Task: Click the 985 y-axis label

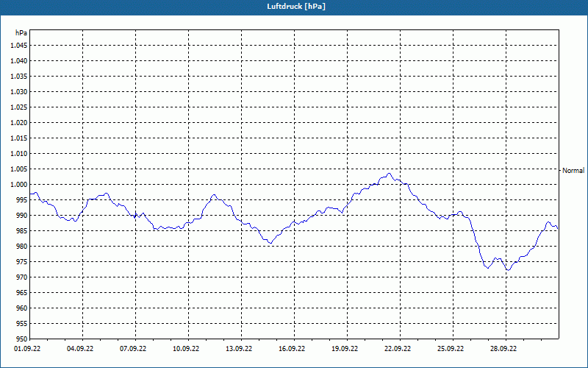Action: coord(22,231)
